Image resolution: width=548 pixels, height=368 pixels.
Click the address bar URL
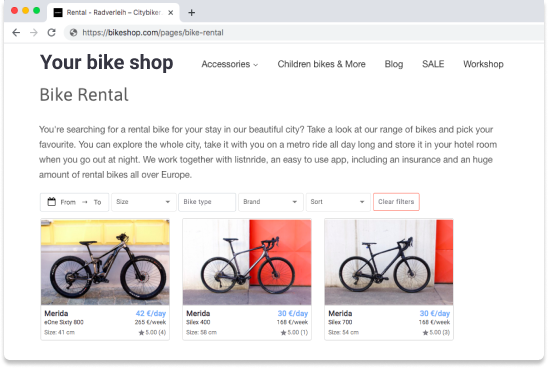(153, 33)
